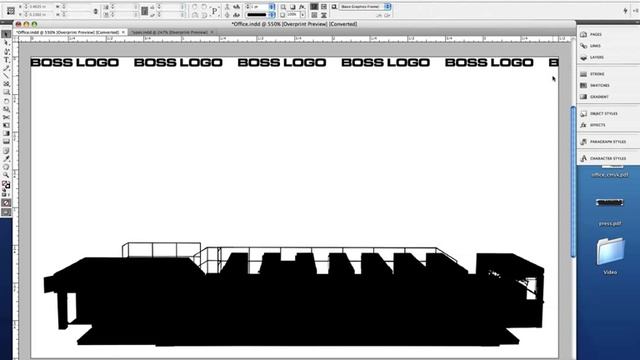640x360 pixels.
Task: Select the Selection tool (black arrow)
Action: point(6,35)
